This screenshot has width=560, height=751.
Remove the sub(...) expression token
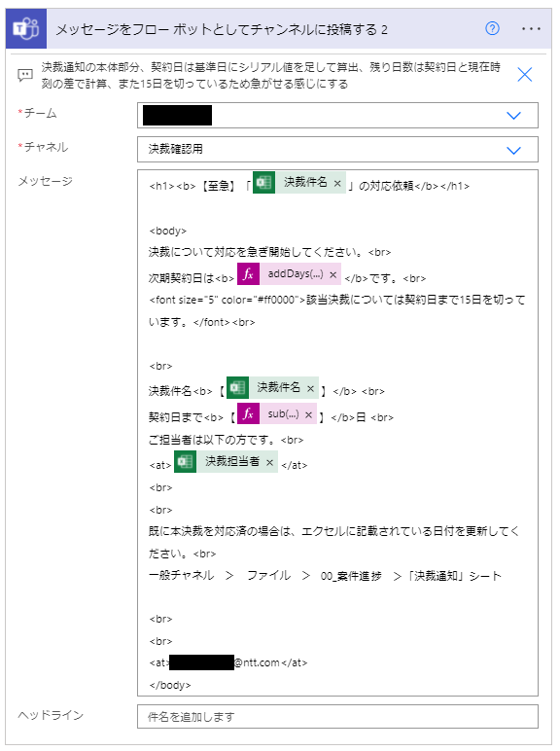tap(309, 414)
